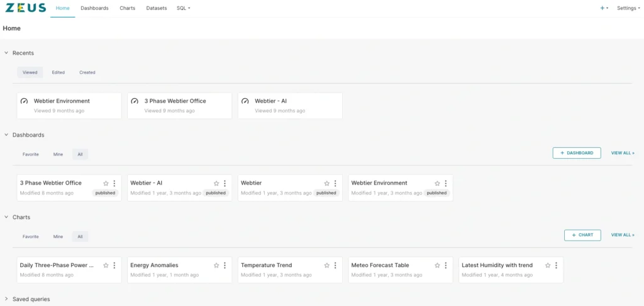Open Datasets in the top navigation

(x=157, y=8)
